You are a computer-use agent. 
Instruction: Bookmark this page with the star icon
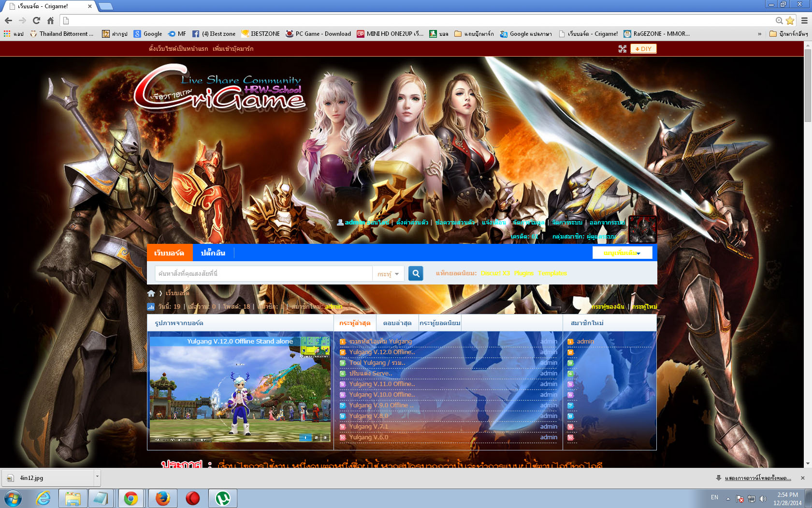pyautogui.click(x=790, y=20)
